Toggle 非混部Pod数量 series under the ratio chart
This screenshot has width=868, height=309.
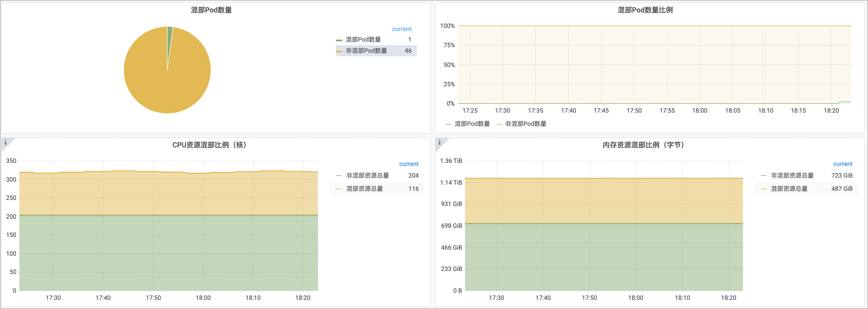(x=526, y=124)
